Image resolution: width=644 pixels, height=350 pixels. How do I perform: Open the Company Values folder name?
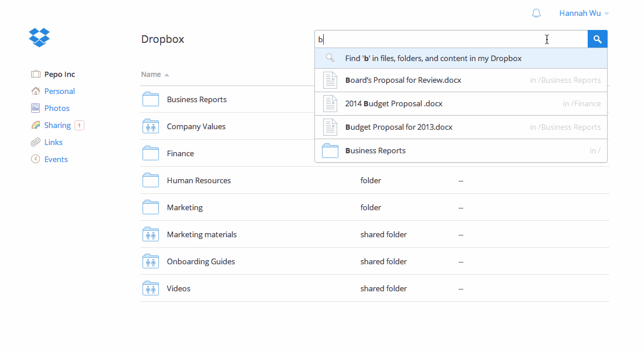coord(196,127)
